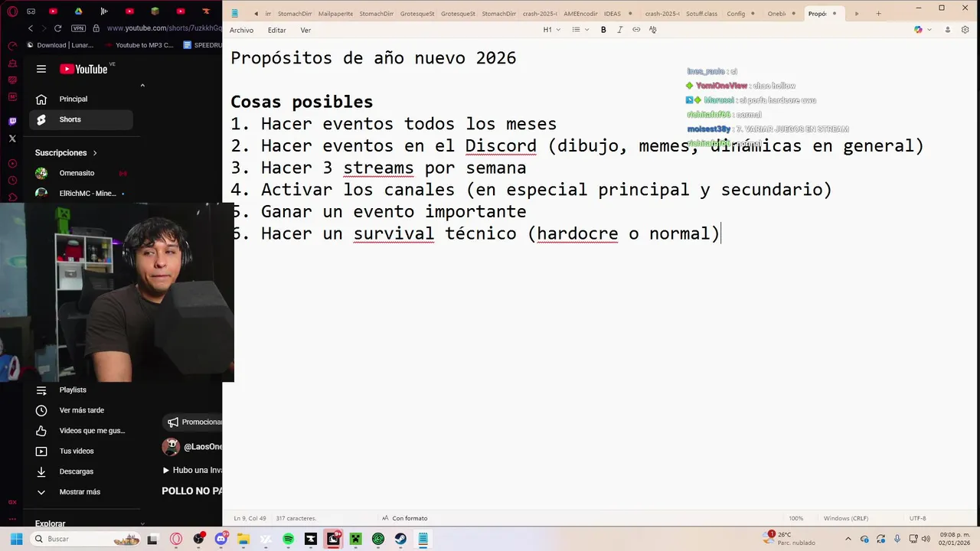
Task: Open the H1 heading style dropdown
Action: tap(552, 30)
